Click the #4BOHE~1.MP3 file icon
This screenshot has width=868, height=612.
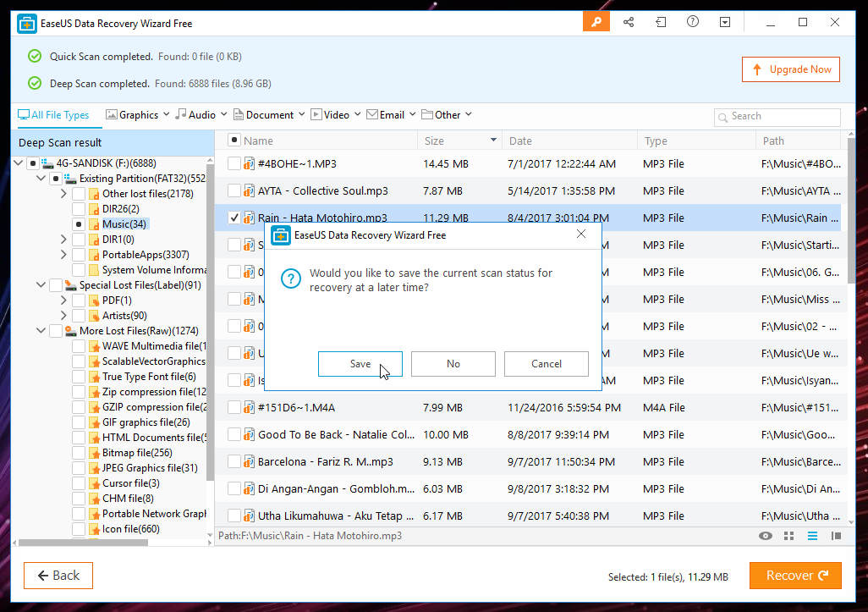(249, 164)
